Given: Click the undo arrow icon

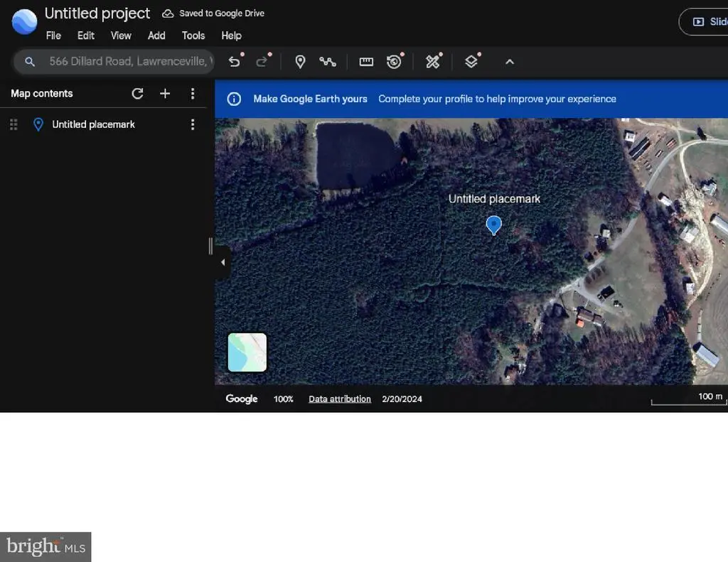Looking at the screenshot, I should [234, 62].
